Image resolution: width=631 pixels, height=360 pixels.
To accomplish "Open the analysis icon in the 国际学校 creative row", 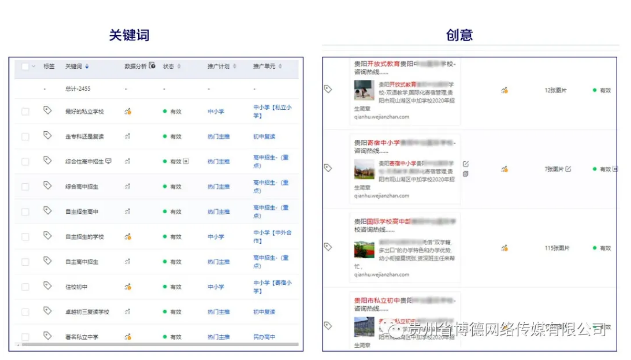I will tap(504, 248).
